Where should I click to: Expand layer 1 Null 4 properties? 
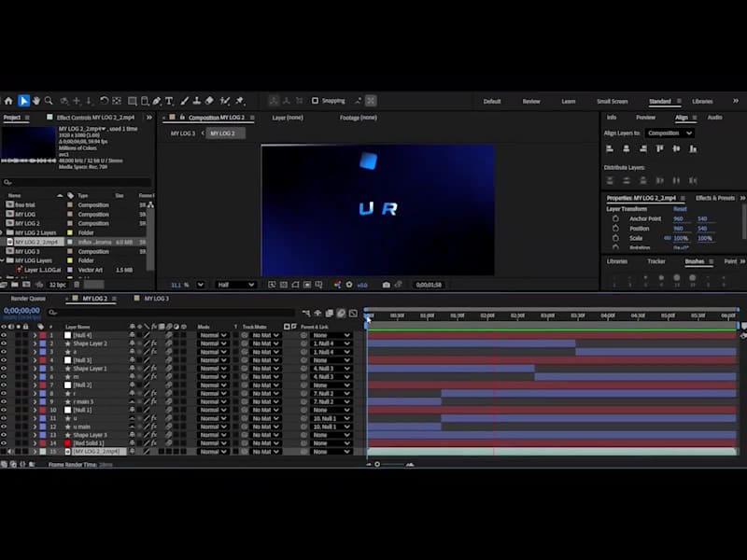[x=35, y=335]
